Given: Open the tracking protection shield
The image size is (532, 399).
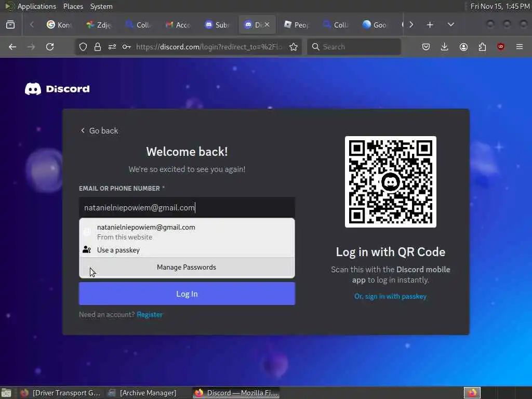Looking at the screenshot, I should pos(83,47).
